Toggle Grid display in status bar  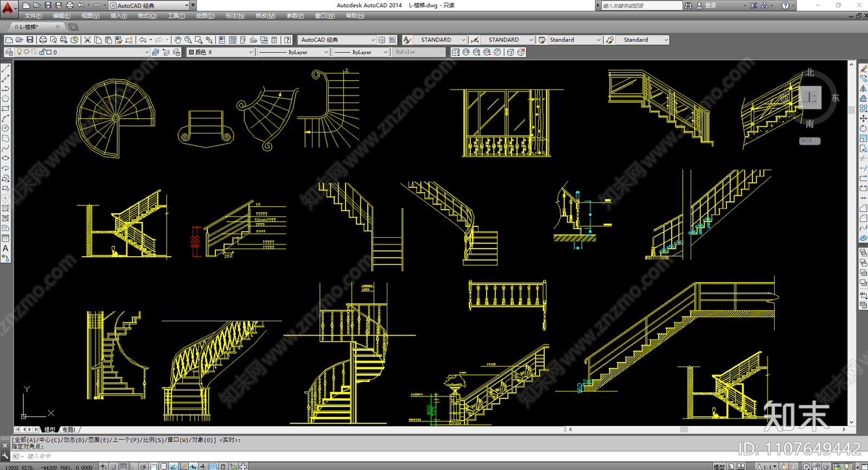(x=124, y=466)
